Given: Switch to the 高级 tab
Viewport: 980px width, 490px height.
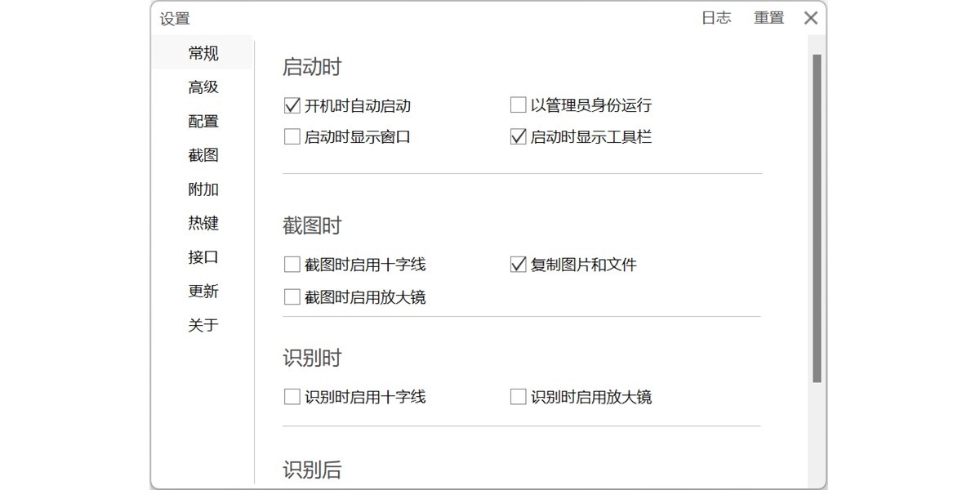Looking at the screenshot, I should (203, 87).
